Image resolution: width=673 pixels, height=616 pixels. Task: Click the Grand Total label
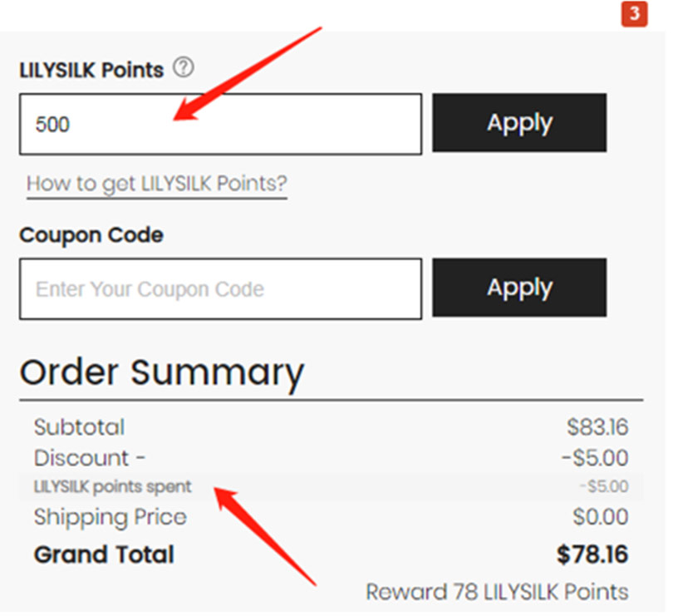pyautogui.click(x=104, y=554)
